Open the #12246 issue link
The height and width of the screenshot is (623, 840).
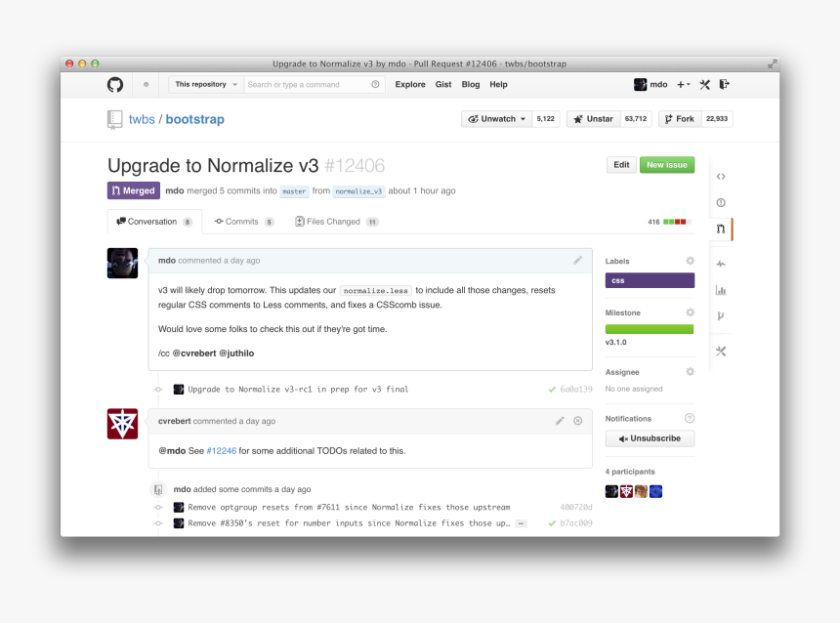222,451
